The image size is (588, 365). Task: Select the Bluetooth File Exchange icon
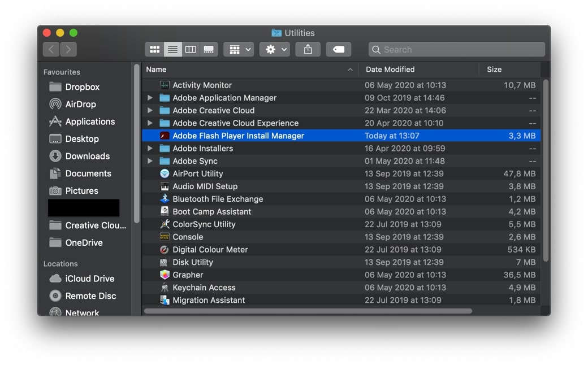coord(164,199)
